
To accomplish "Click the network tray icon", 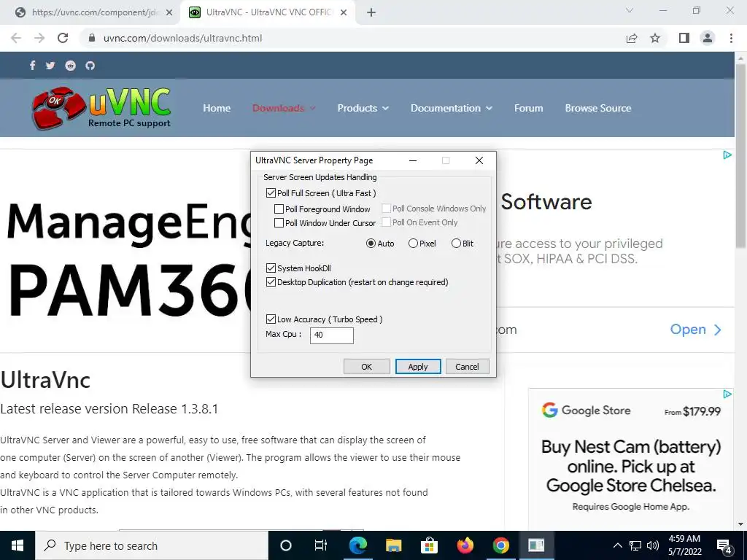I will (635, 545).
